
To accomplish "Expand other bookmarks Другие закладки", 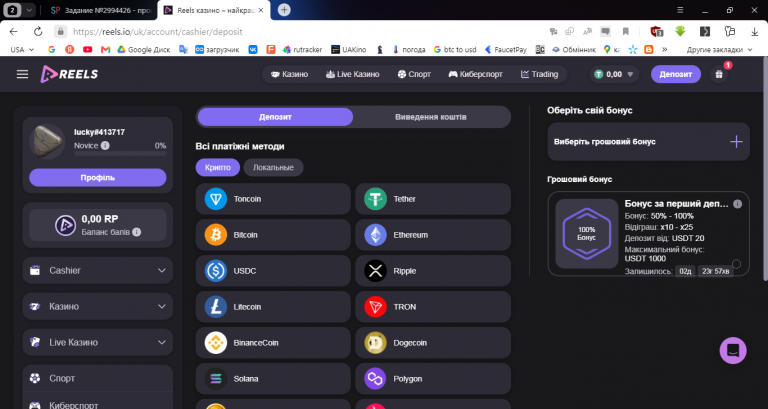I will tap(719, 49).
